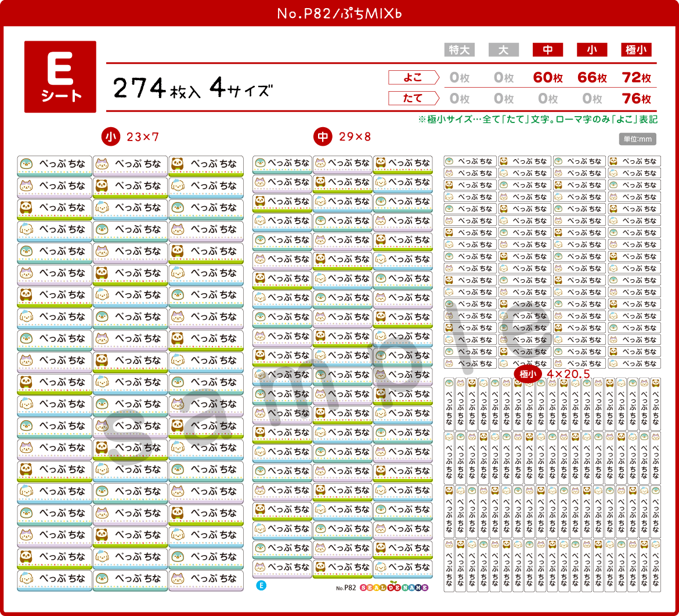The width and height of the screenshot is (679, 616).
Task: Click 0枚 under 特大 in よこ row
Action: (x=460, y=78)
